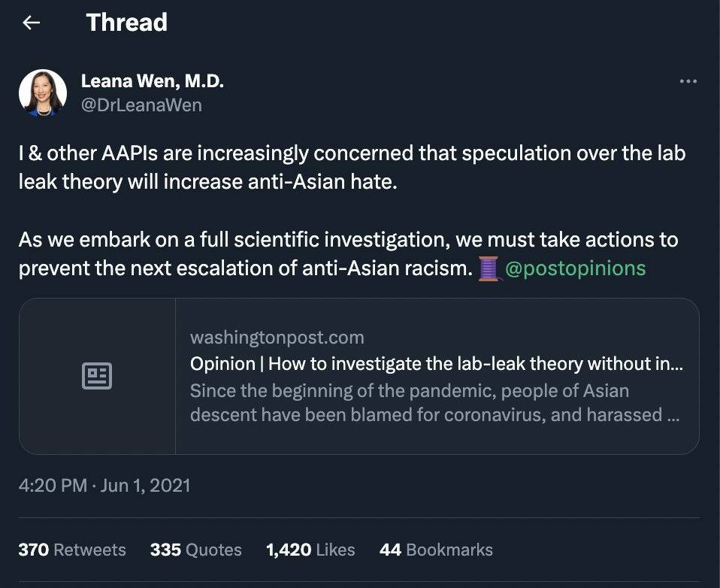Screen dimensions: 720x588
Task: Click the tweet sentence about AAPIs' concern
Action: tap(352, 167)
